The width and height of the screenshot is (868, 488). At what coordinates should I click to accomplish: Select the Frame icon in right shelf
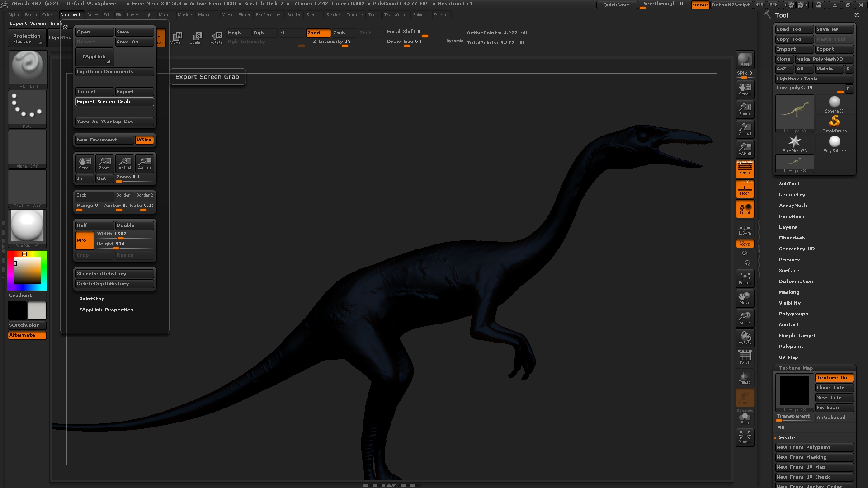[x=745, y=278]
